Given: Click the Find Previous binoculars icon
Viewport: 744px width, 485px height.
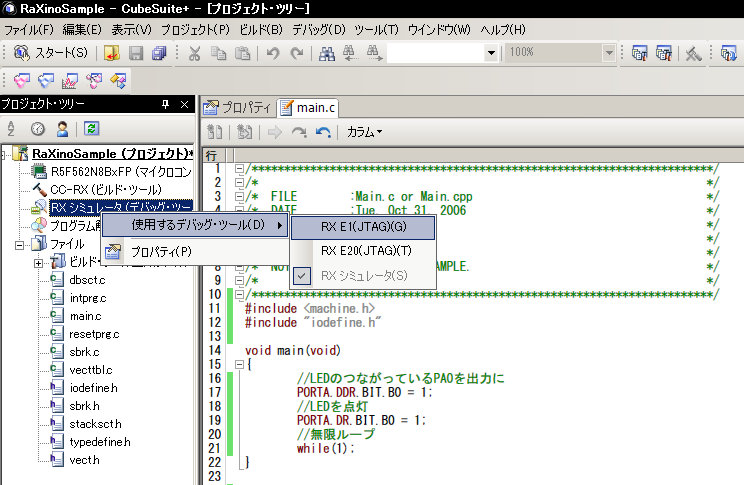Looking at the screenshot, I should (x=350, y=53).
